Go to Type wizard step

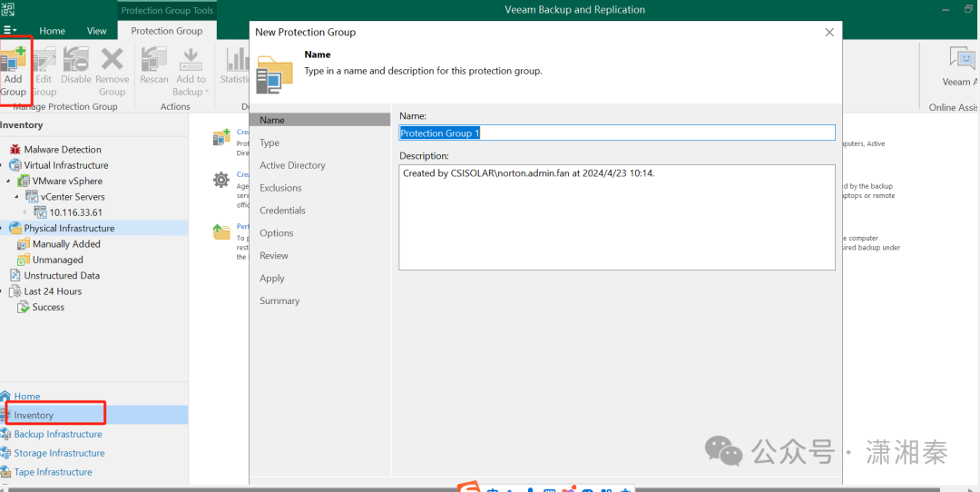coord(269,143)
